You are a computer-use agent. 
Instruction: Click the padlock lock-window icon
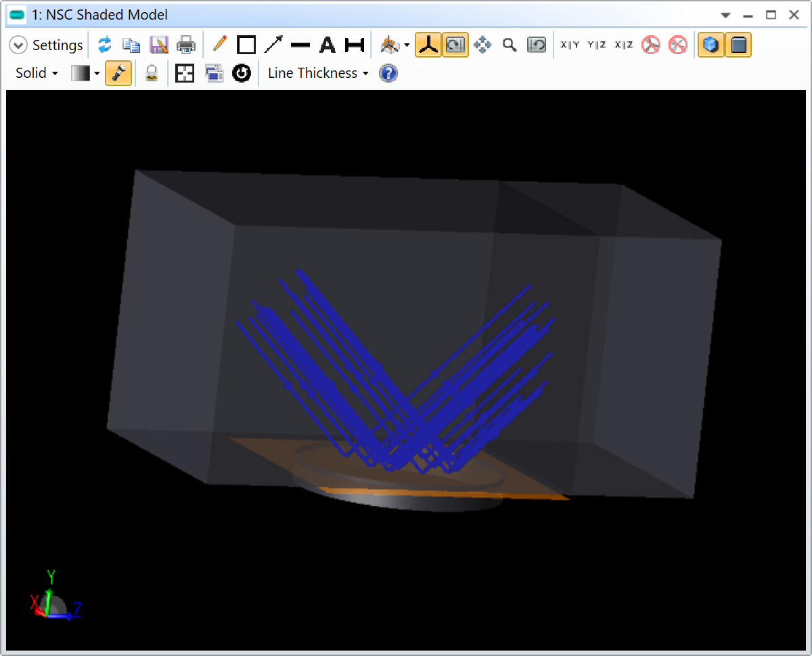click(152, 73)
